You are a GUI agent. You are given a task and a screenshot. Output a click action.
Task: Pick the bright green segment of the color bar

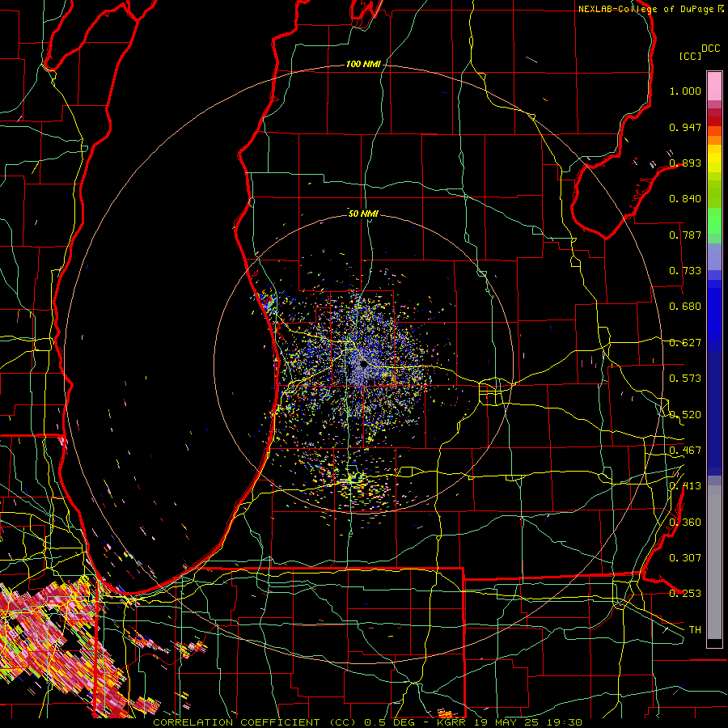(x=714, y=221)
